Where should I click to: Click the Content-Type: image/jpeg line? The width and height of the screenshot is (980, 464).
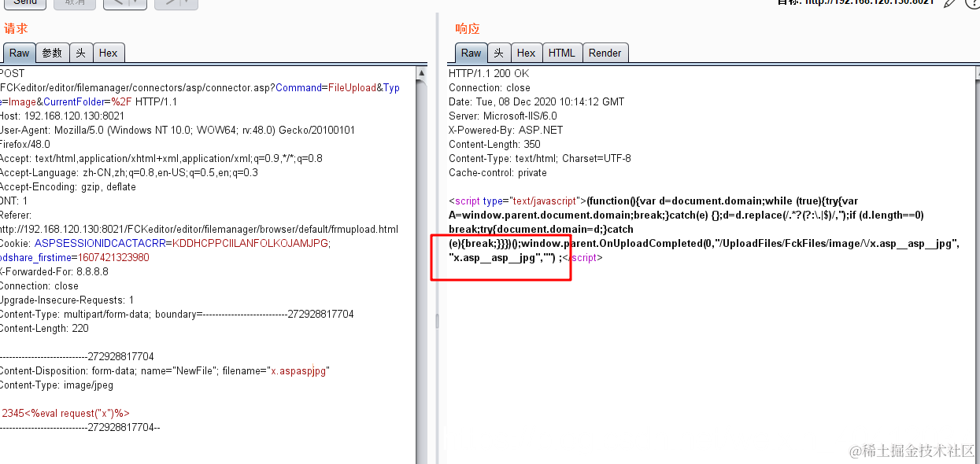[57, 385]
